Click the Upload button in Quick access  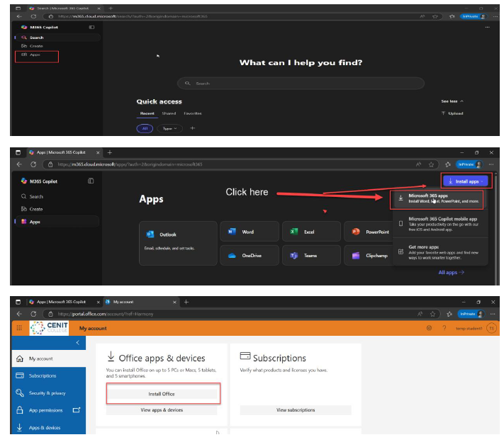pyautogui.click(x=452, y=113)
